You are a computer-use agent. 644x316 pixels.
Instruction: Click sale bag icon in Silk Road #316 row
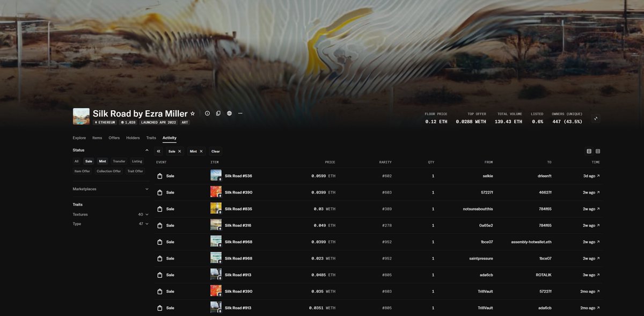(x=159, y=226)
